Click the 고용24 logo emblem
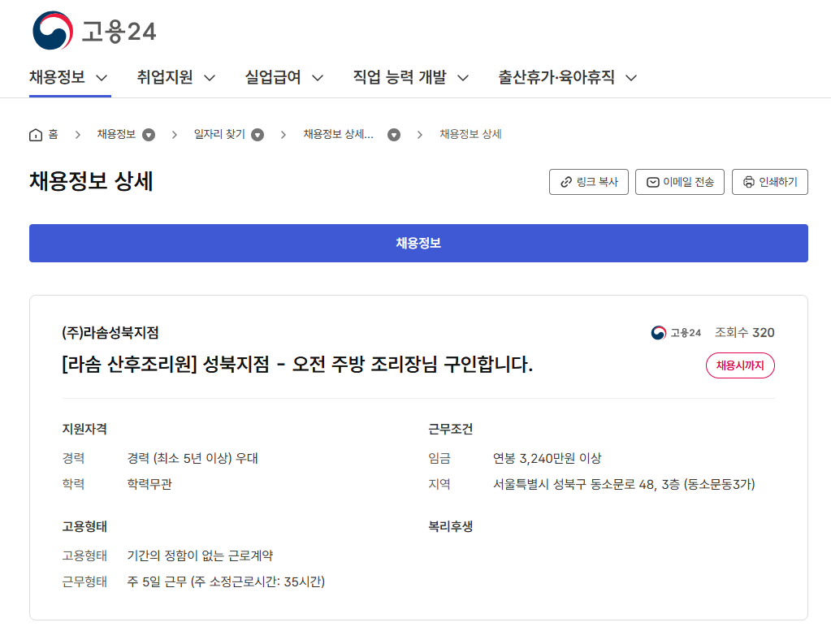831x644 pixels. pyautogui.click(x=53, y=31)
